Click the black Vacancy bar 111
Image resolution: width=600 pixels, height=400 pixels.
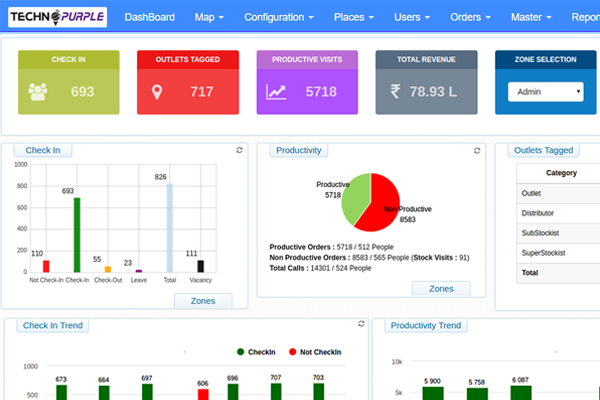coord(201,266)
